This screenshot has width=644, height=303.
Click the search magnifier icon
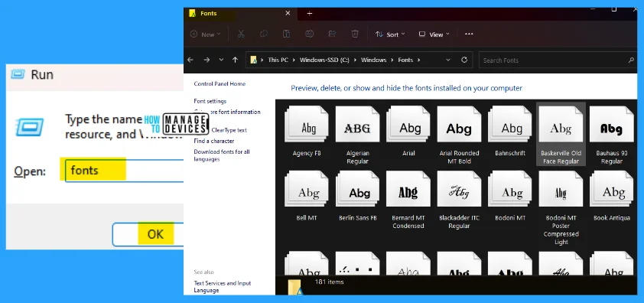point(631,60)
